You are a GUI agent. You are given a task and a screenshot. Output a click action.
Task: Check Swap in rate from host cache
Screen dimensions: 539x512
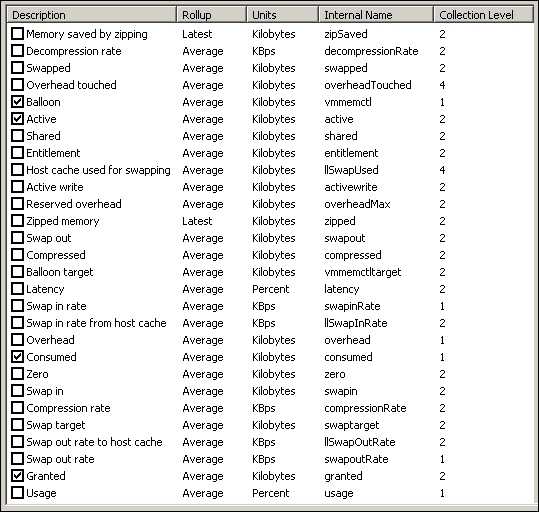(17, 323)
